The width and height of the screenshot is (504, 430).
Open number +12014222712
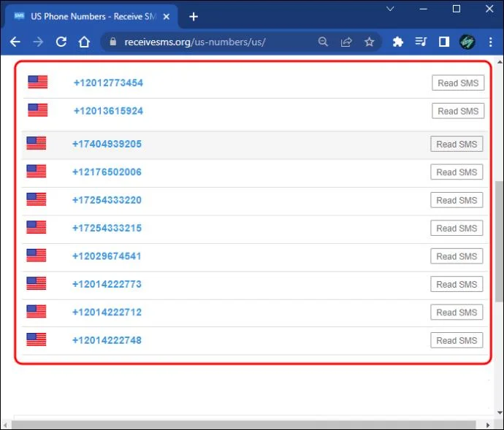pyautogui.click(x=107, y=312)
